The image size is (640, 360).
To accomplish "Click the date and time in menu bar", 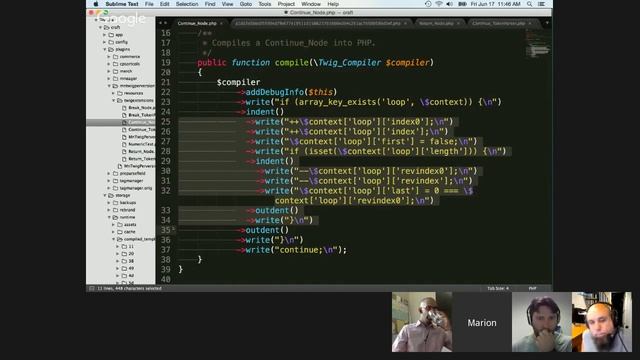I will tap(496, 4).
